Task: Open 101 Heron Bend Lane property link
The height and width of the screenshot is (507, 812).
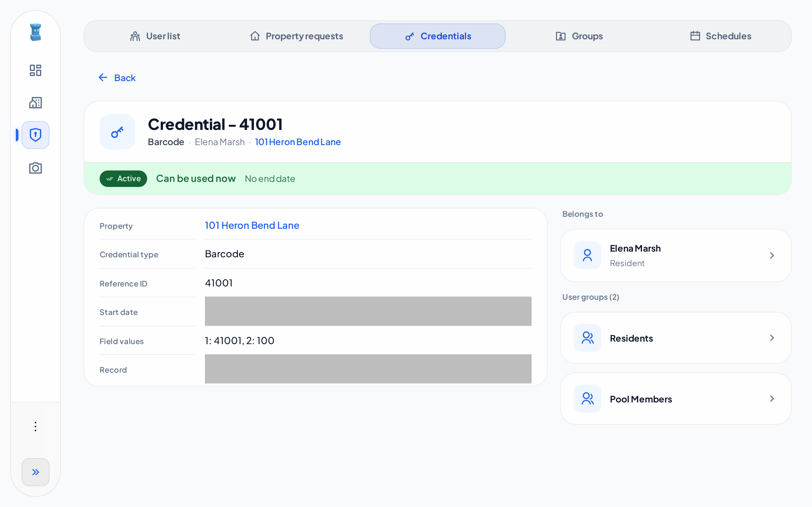Action: point(252,225)
